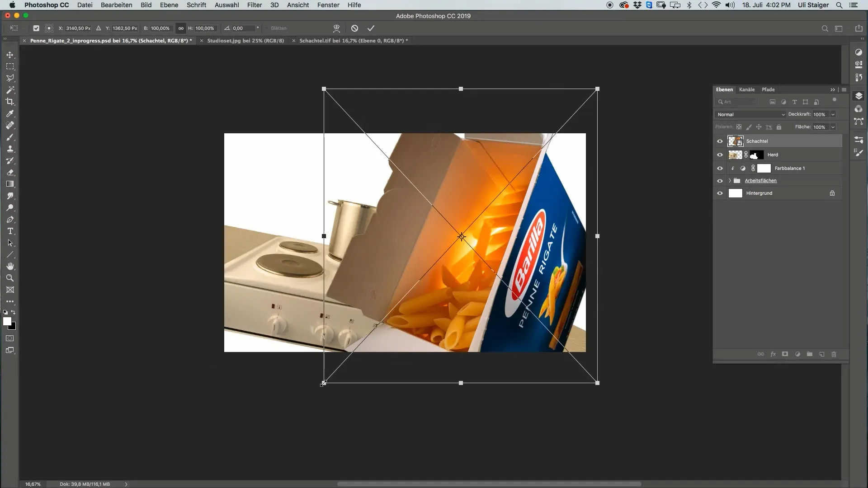Toggle the link between width and height
Image resolution: width=868 pixels, height=488 pixels.
(181, 28)
